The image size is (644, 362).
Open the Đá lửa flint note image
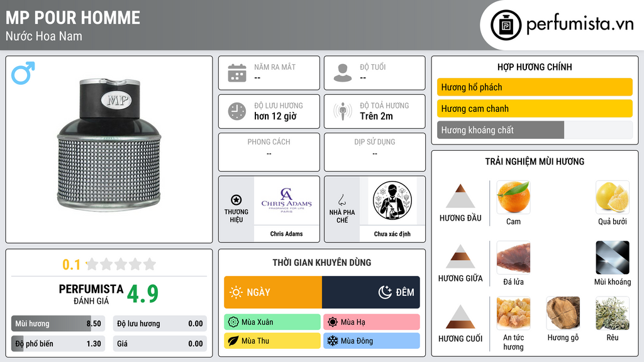coord(513,258)
